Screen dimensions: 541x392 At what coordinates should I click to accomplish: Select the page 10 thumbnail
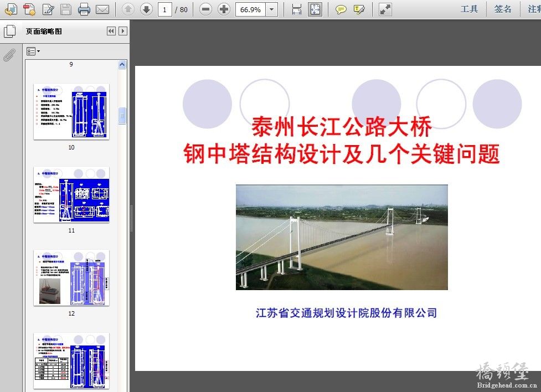[x=71, y=111]
